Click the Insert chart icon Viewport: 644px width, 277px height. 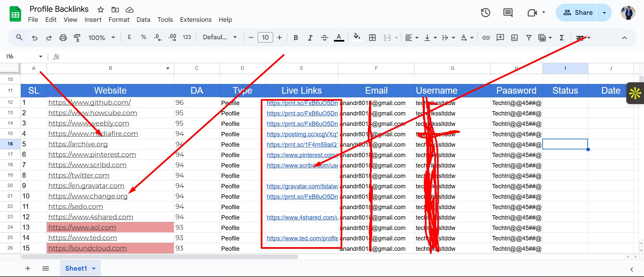tap(514, 38)
